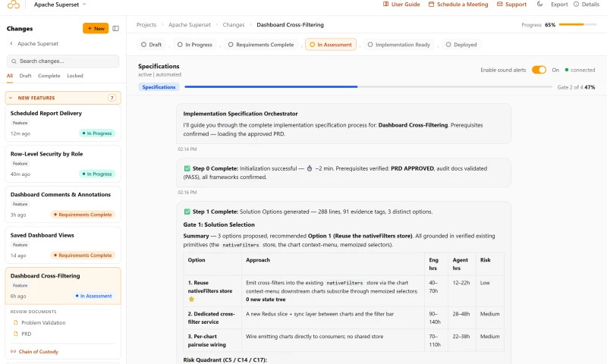Open Row-Level Security by Role card

pos(63,164)
